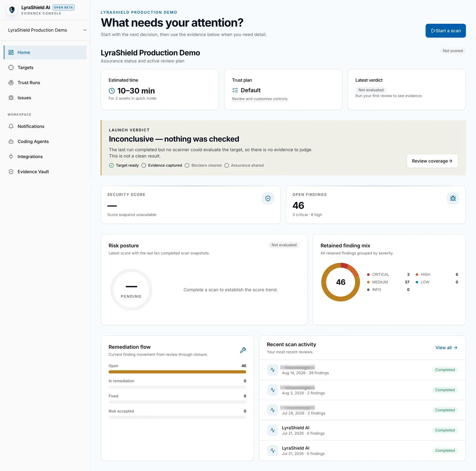Image resolution: width=476 pixels, height=471 pixels.
Task: Open View all recent scan activity
Action: 446,348
